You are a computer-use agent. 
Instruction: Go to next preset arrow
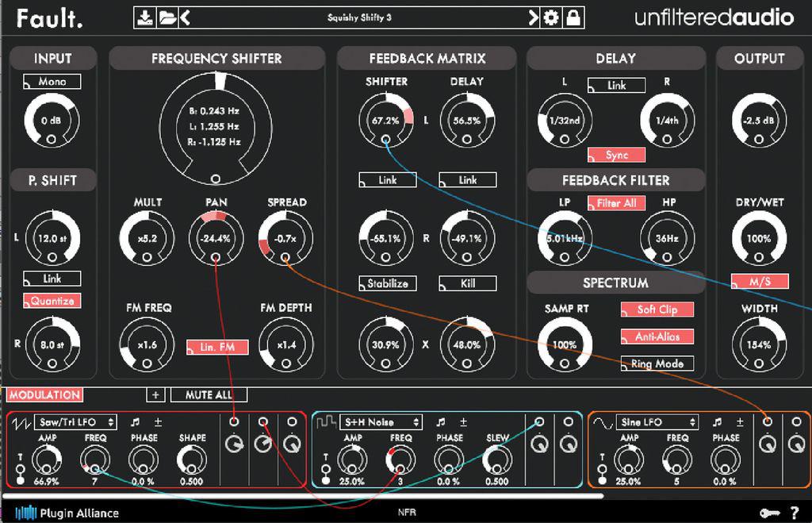(x=533, y=17)
